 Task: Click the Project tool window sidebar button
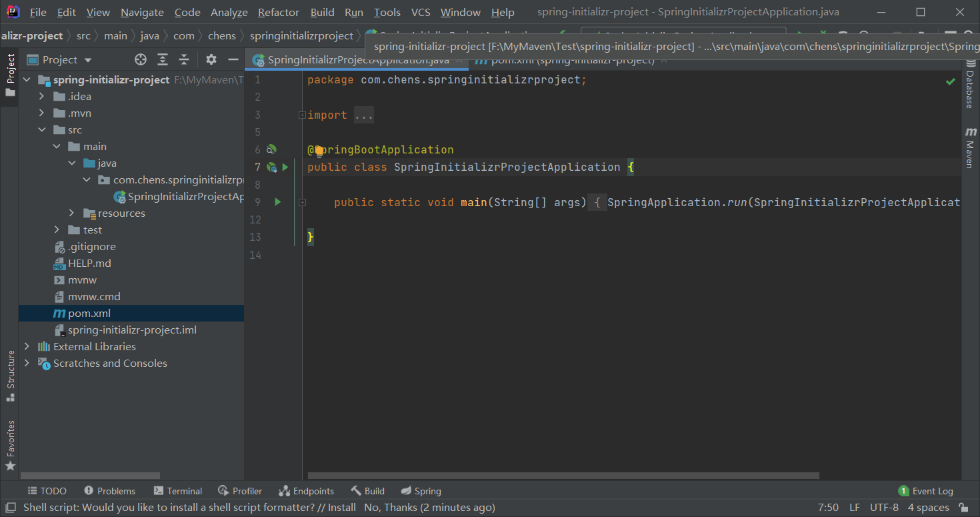[x=10, y=75]
